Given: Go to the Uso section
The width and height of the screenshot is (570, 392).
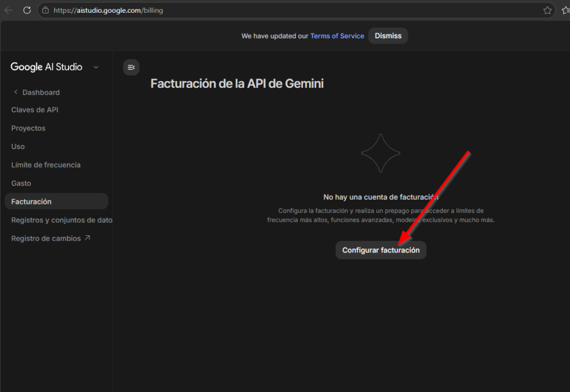Looking at the screenshot, I should click(x=18, y=147).
